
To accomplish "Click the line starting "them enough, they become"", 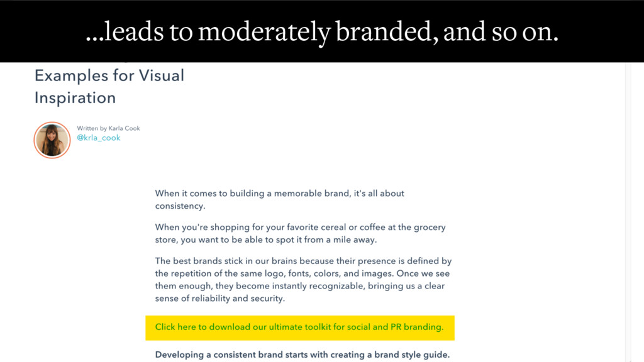I will (300, 286).
